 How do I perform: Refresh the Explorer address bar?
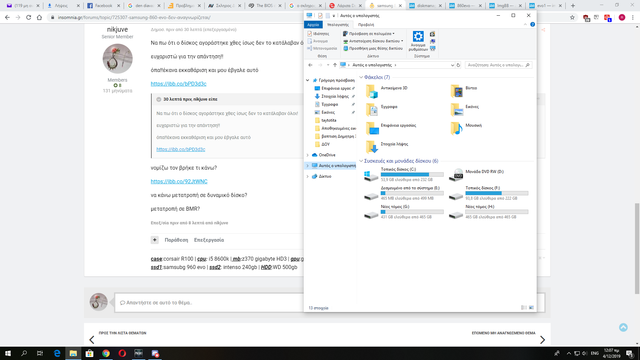458,65
